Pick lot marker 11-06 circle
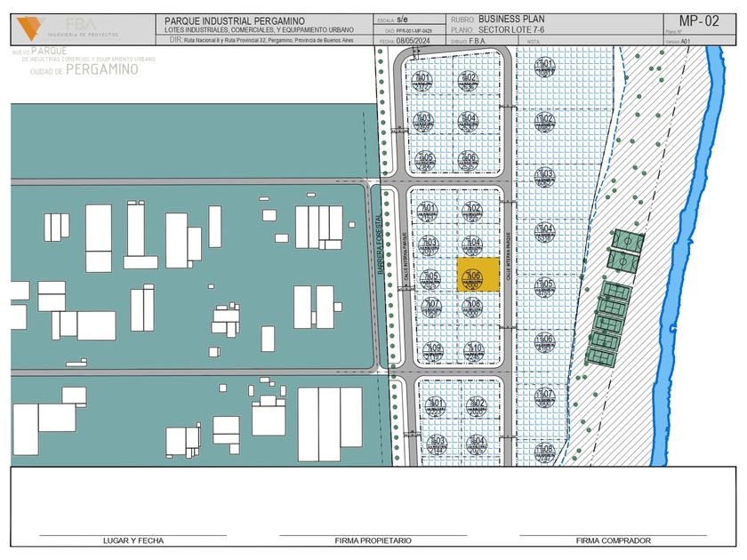 544,342
